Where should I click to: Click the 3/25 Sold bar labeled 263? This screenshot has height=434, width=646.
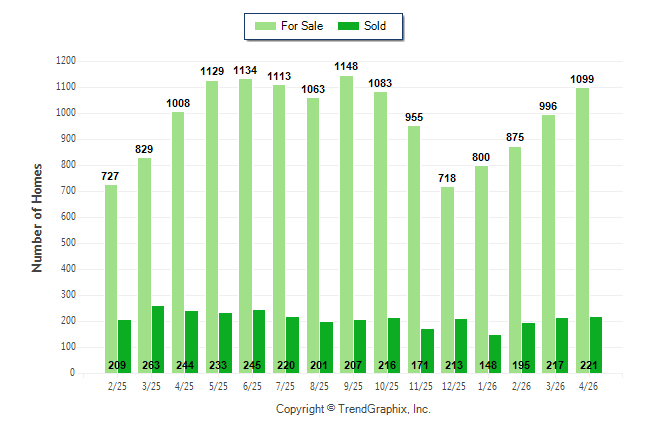[158, 340]
